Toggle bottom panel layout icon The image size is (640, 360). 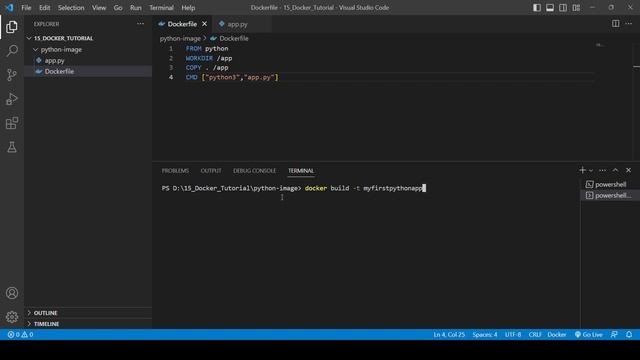click(x=550, y=7)
